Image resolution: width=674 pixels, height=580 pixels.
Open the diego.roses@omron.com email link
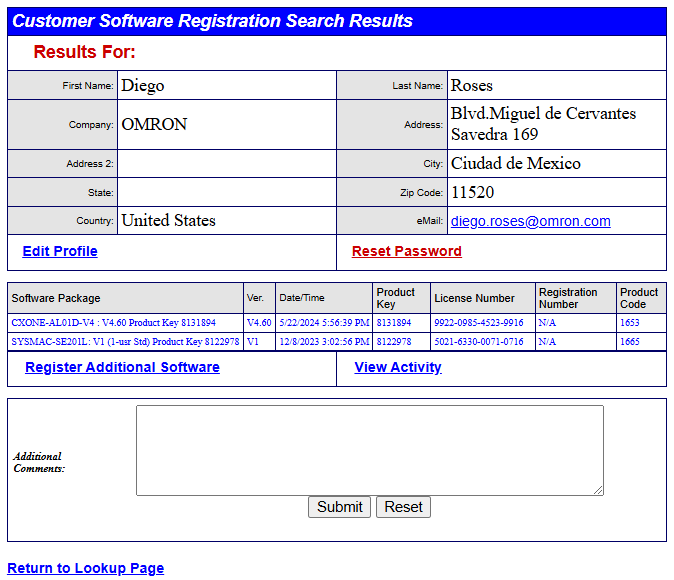tap(530, 221)
